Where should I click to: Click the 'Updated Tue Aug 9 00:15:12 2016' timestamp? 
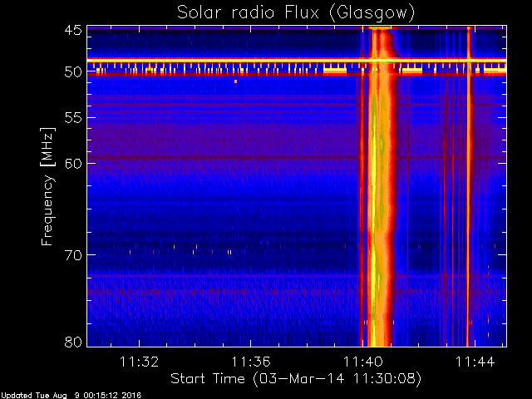tap(71, 396)
